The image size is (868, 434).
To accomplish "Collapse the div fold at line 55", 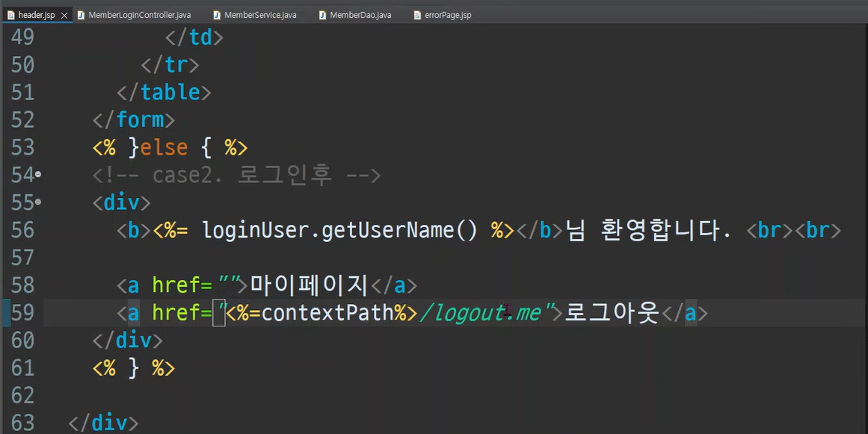I will tap(38, 202).
